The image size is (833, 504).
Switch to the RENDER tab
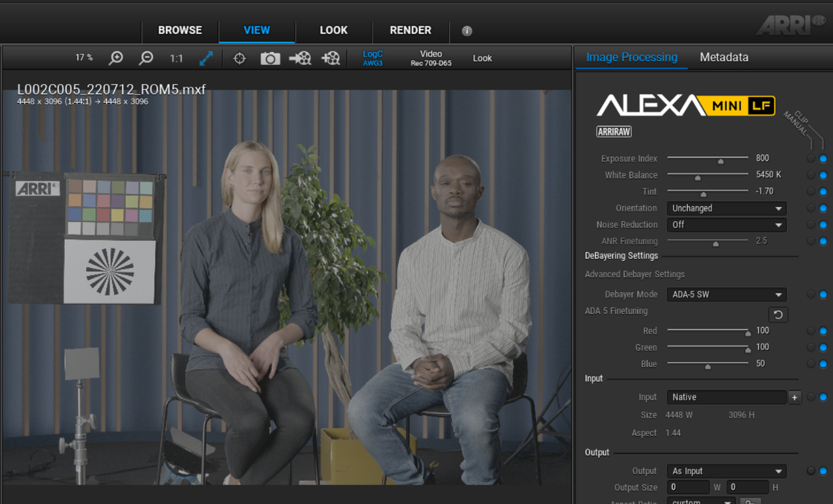(x=411, y=30)
